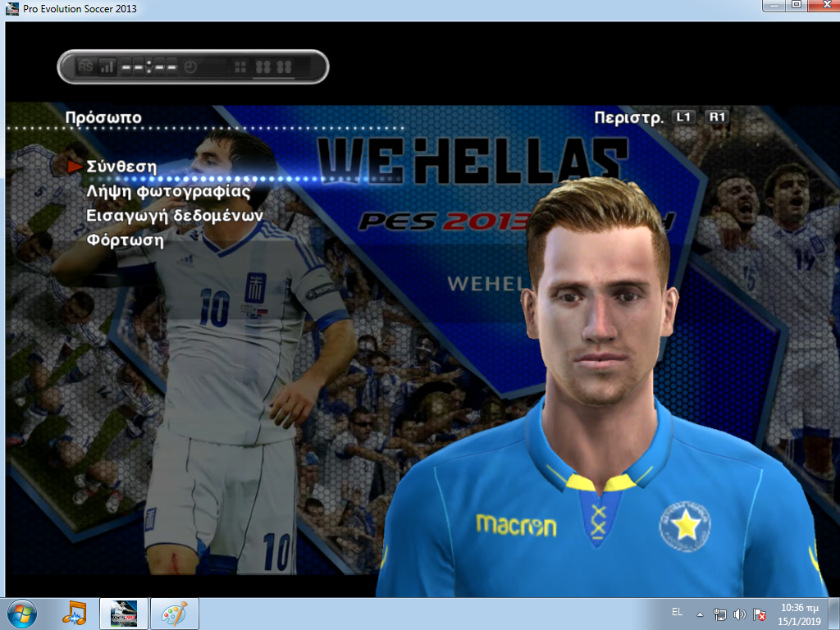Click the EL language indicator
840x630 pixels.
click(677, 612)
